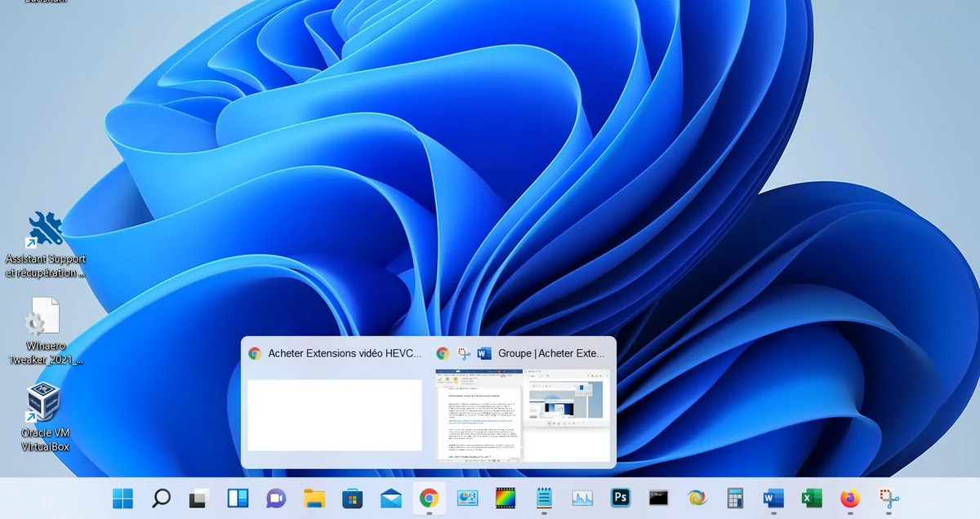Open the swirl Edge browser icon
This screenshot has width=980, height=519.
click(697, 498)
